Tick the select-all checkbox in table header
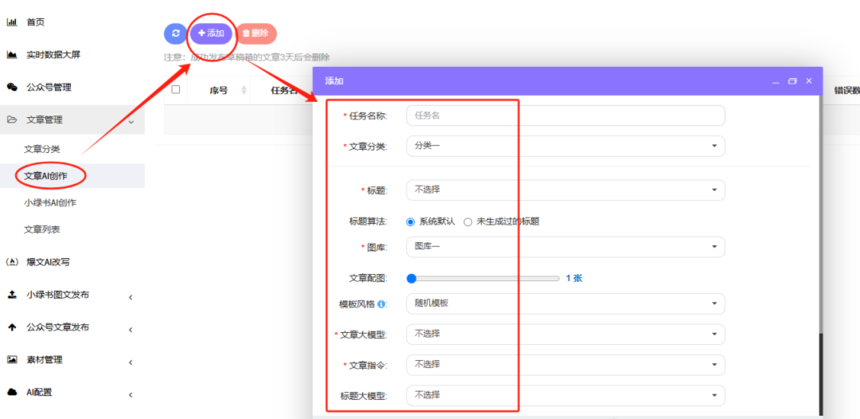The width and height of the screenshot is (860, 419). (x=176, y=89)
